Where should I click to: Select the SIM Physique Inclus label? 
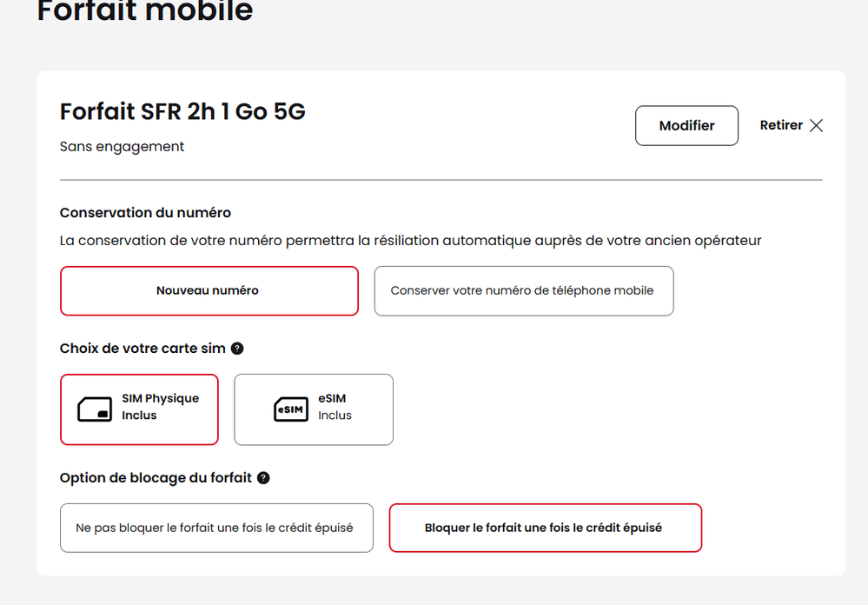pos(160,407)
